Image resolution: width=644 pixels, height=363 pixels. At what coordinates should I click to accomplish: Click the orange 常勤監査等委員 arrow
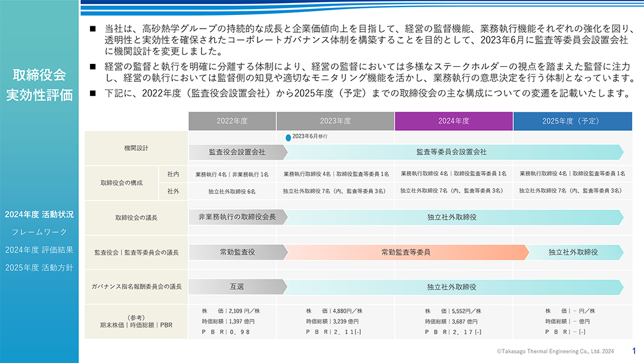coord(405,253)
